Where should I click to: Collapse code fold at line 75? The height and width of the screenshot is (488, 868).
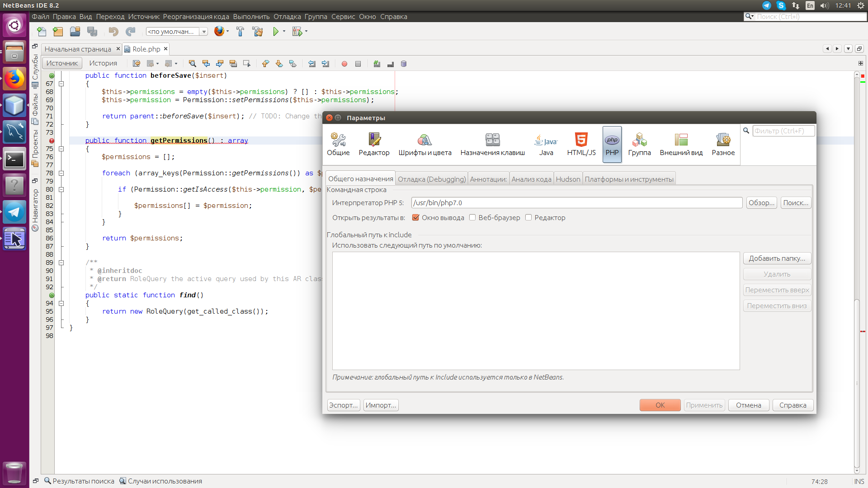[x=61, y=149]
